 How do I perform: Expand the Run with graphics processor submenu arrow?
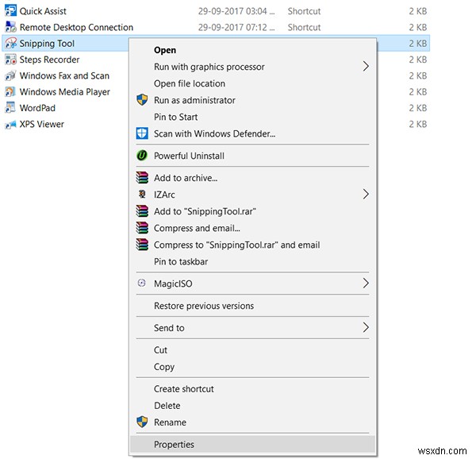[366, 66]
